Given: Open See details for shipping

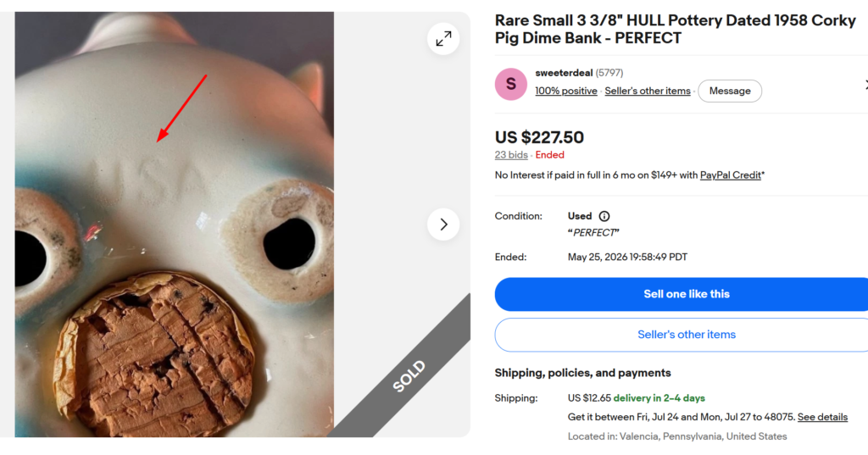Looking at the screenshot, I should tap(822, 417).
